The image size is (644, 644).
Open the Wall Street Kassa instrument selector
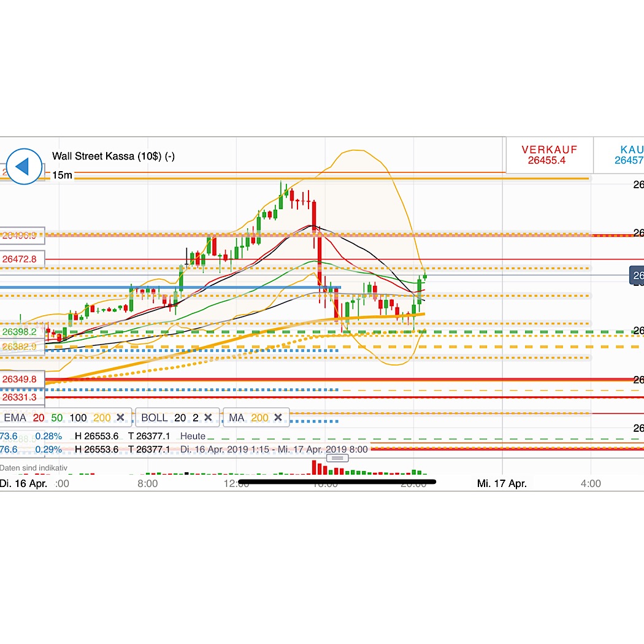[x=112, y=156]
